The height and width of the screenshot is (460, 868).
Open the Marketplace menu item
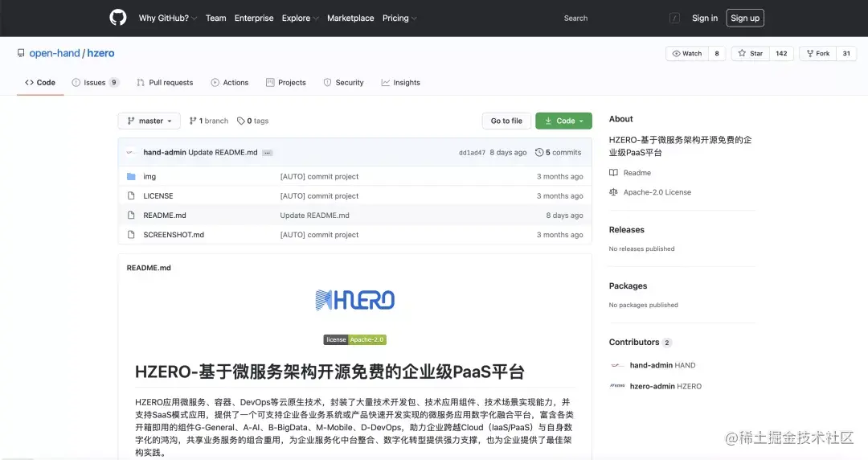(350, 18)
